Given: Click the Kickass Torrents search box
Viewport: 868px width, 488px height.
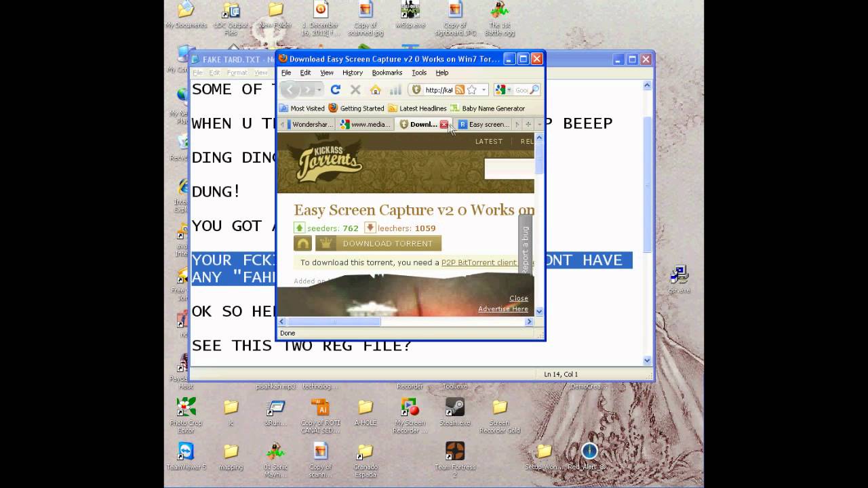Looking at the screenshot, I should tap(509, 169).
